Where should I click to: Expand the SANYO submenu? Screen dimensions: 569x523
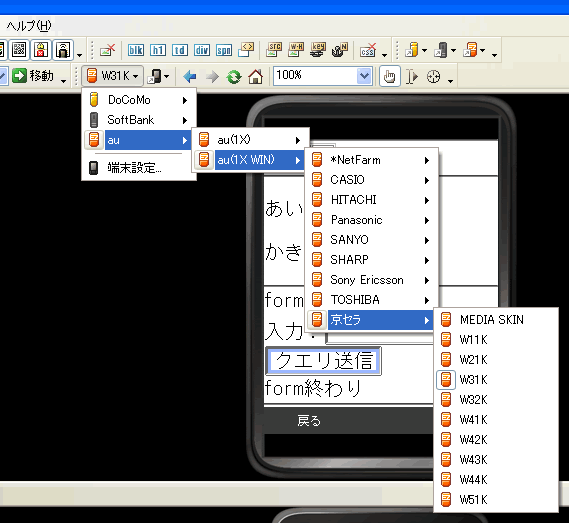coord(372,240)
